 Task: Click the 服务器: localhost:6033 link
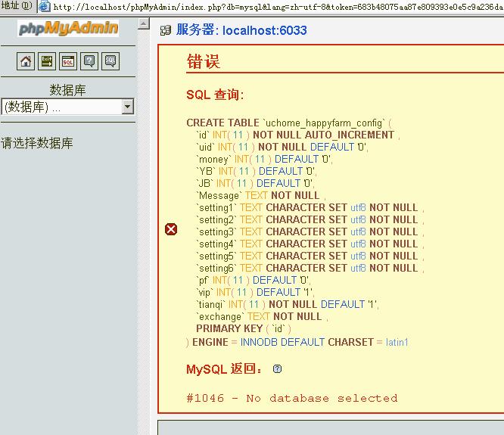(x=241, y=30)
